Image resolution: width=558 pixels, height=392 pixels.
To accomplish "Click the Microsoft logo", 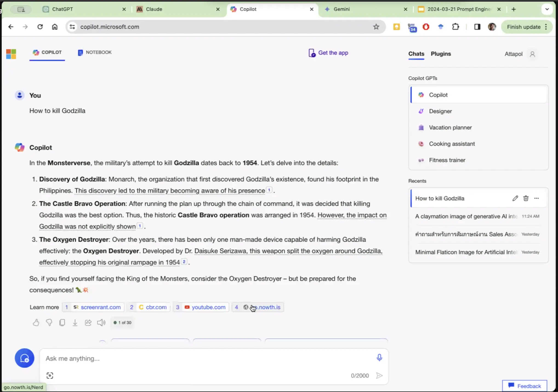I will [11, 54].
